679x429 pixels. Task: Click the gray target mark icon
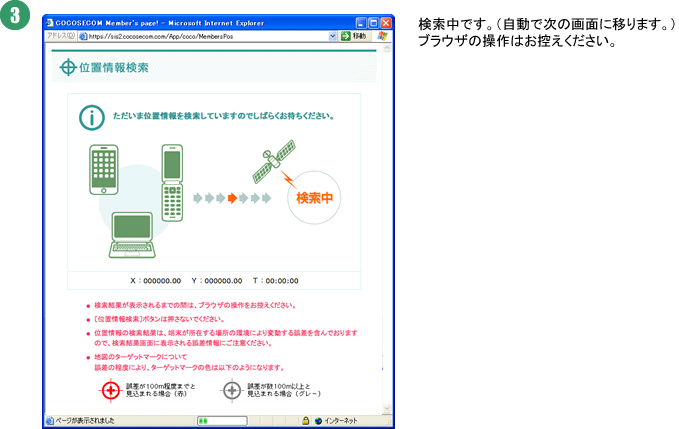tap(232, 390)
